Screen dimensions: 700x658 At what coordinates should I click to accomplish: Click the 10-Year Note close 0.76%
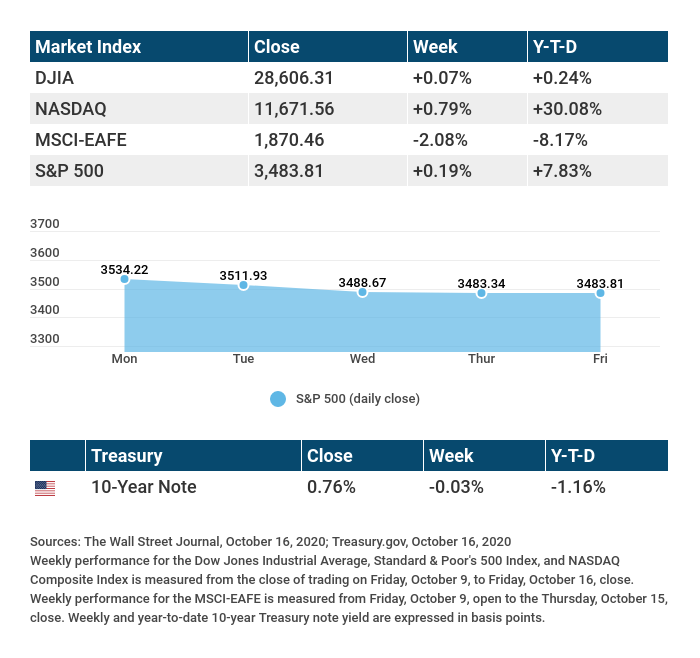point(330,488)
